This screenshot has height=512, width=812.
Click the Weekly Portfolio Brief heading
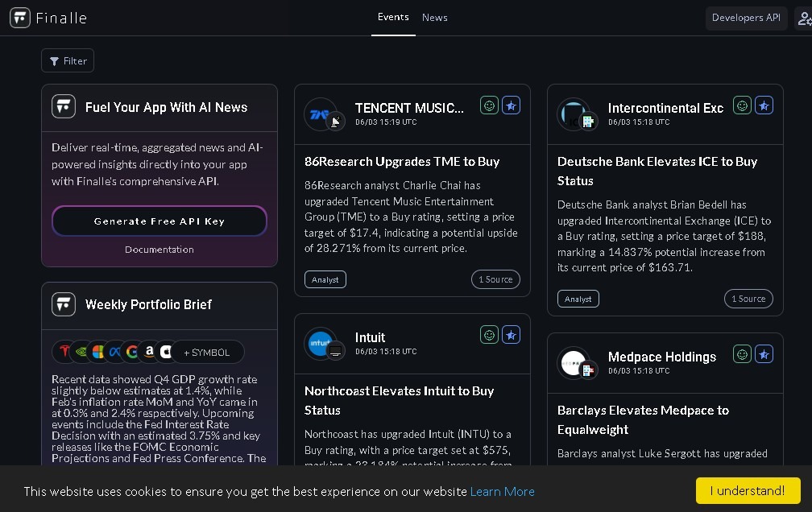[148, 304]
